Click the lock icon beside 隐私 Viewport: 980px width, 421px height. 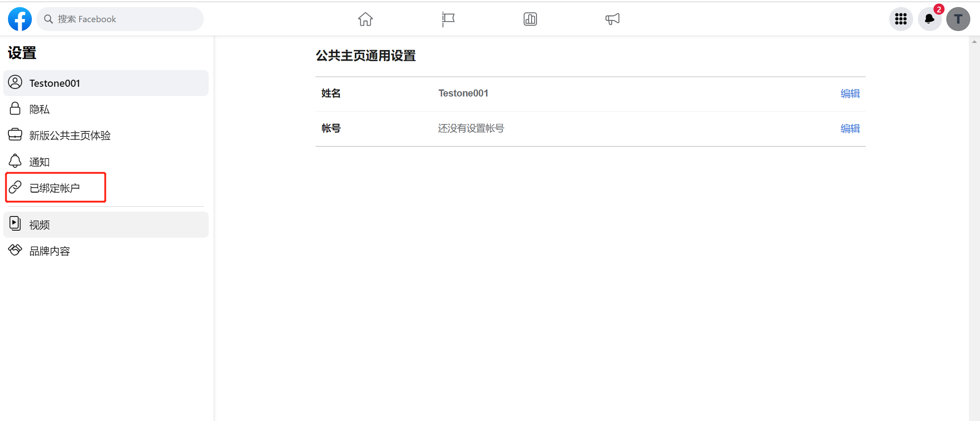click(x=15, y=108)
